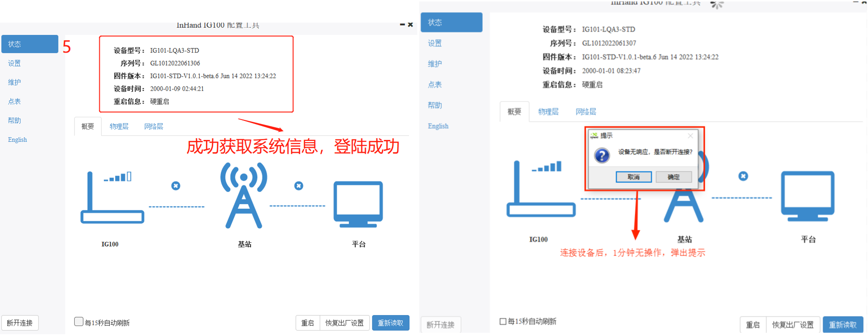Open 设置 in right window sidebar
Viewport: 868px width, 336px height.
[x=435, y=43]
